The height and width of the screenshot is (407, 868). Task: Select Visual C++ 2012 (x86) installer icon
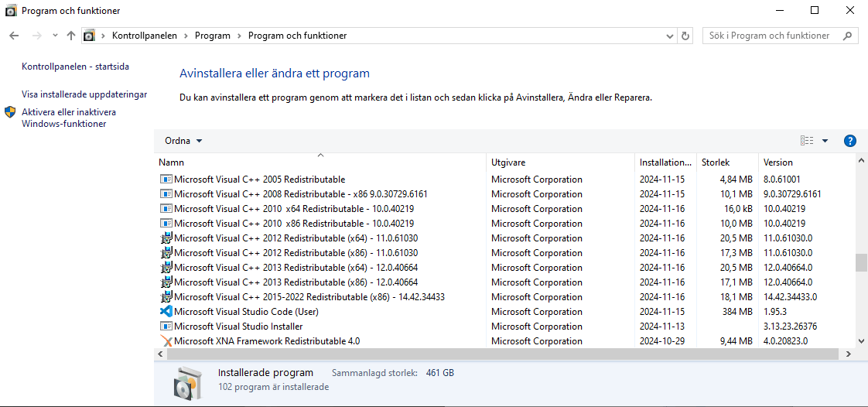pos(166,252)
